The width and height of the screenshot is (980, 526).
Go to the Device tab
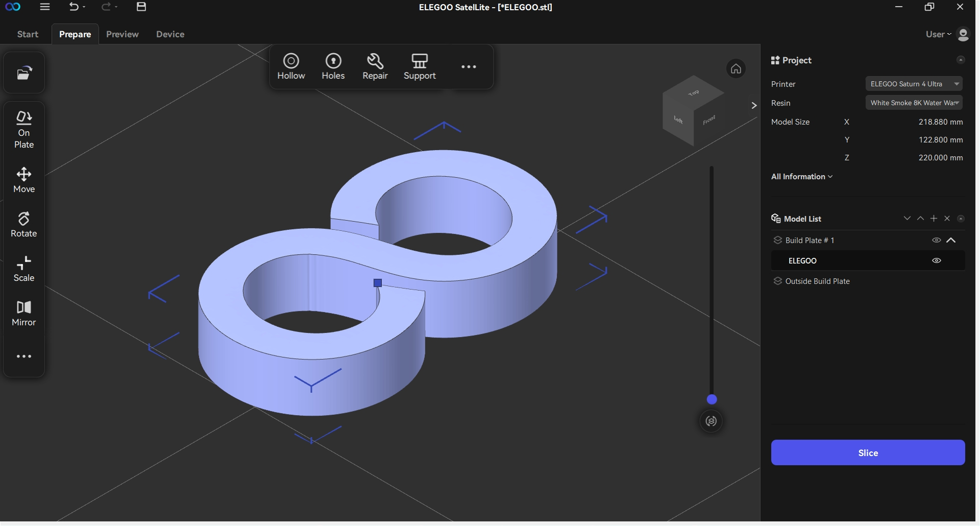coord(170,34)
